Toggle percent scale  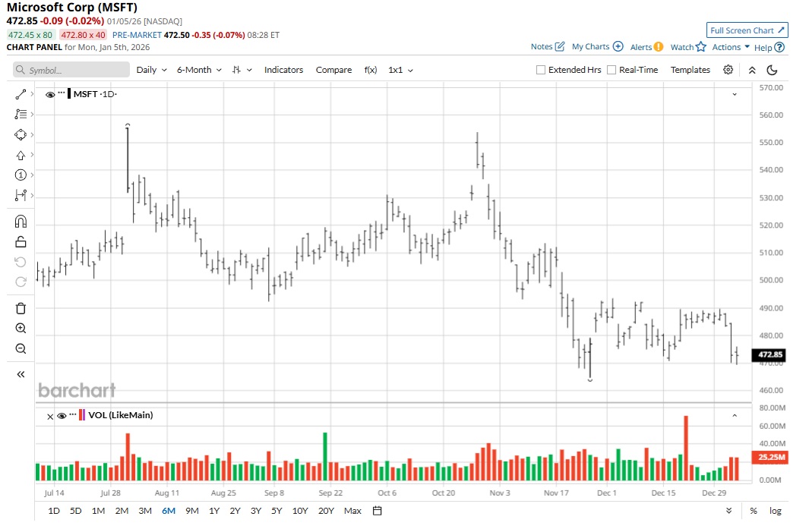pos(754,511)
